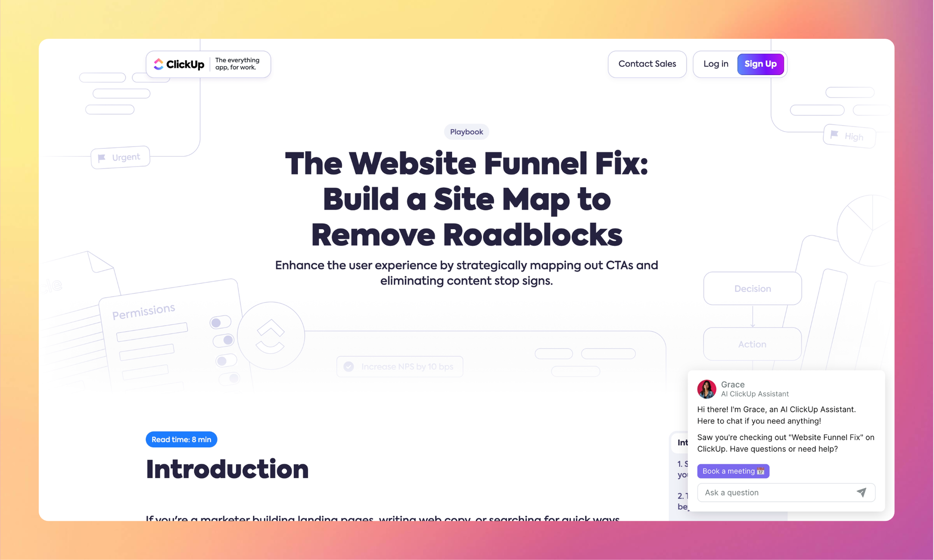
Task: Click the Sign Up button
Action: click(761, 63)
